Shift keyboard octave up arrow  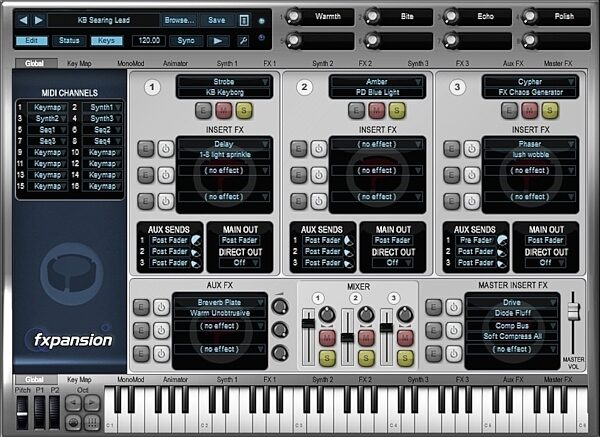click(x=92, y=403)
